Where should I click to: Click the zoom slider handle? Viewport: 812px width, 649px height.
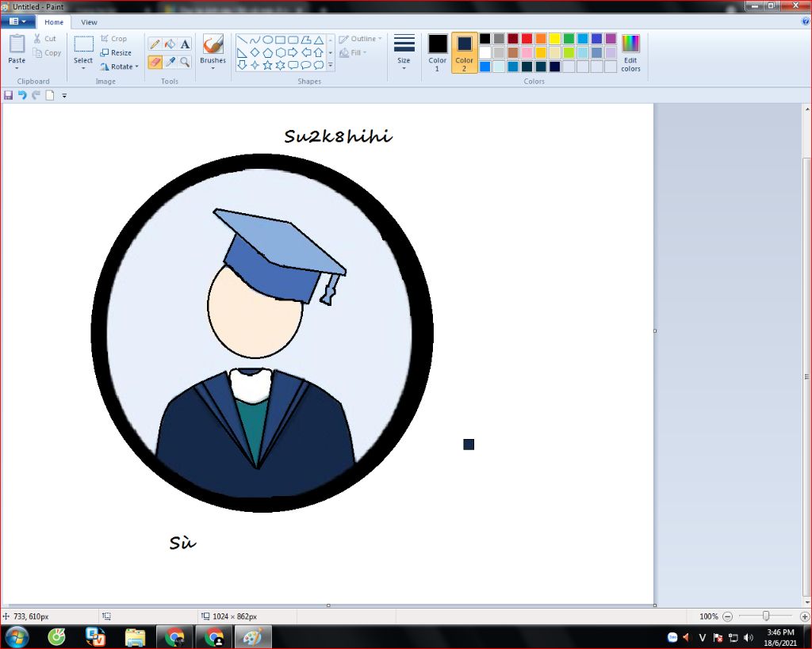click(766, 616)
